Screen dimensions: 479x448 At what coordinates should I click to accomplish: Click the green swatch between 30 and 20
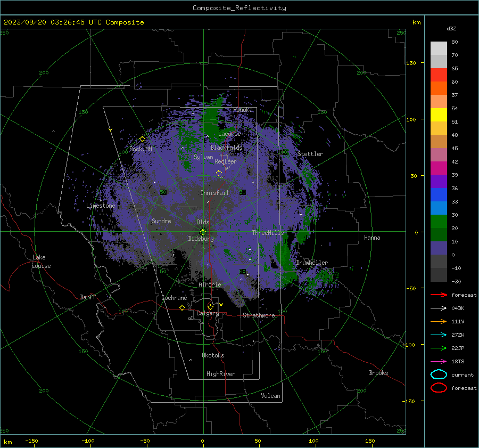click(439, 222)
